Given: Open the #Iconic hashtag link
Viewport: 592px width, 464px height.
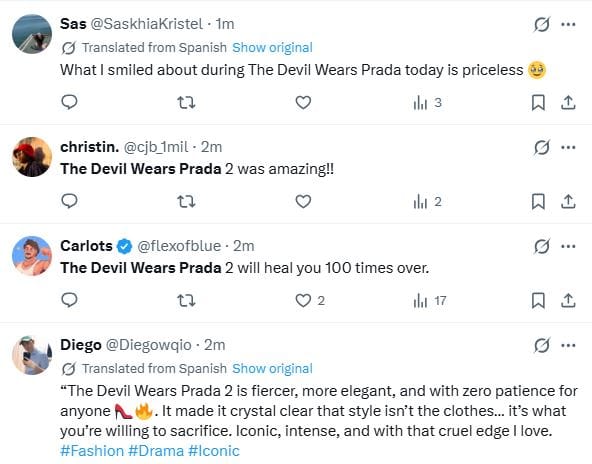Looking at the screenshot, I should click(214, 451).
